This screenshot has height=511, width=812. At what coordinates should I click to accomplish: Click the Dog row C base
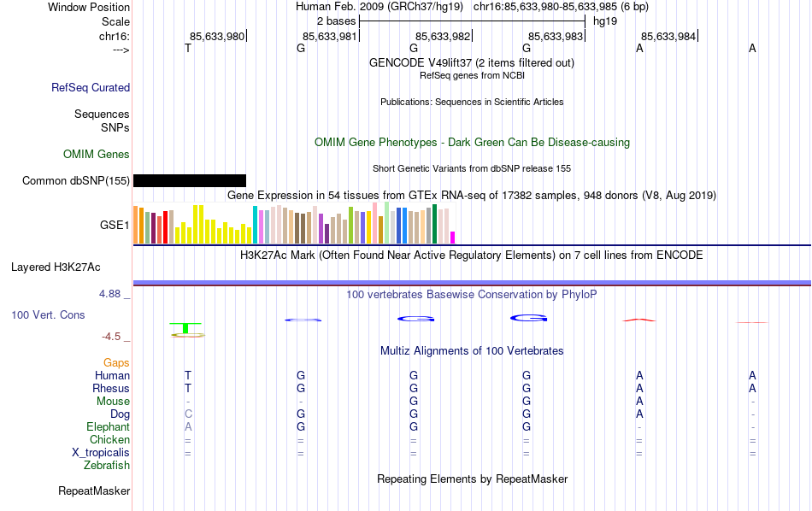(188, 414)
